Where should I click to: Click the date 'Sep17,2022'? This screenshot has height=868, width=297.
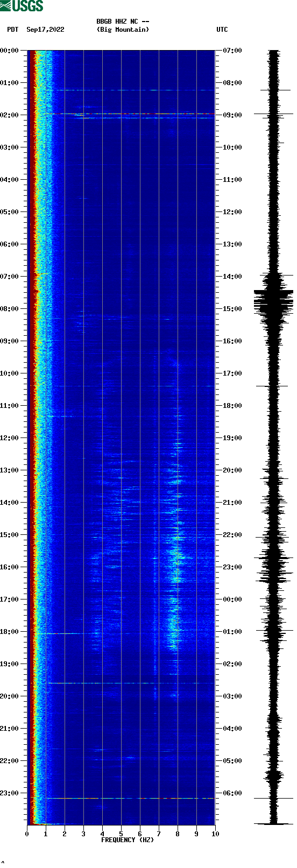(x=45, y=30)
